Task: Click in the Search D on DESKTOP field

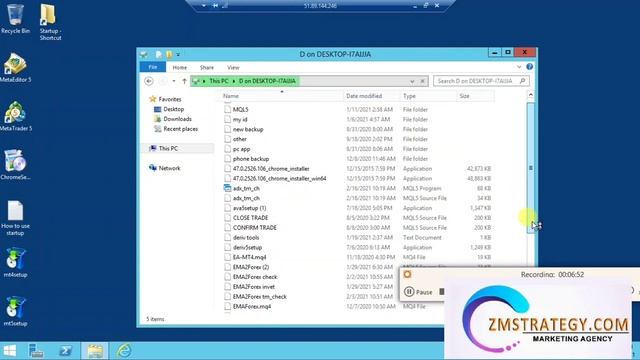Action: pyautogui.click(x=477, y=81)
